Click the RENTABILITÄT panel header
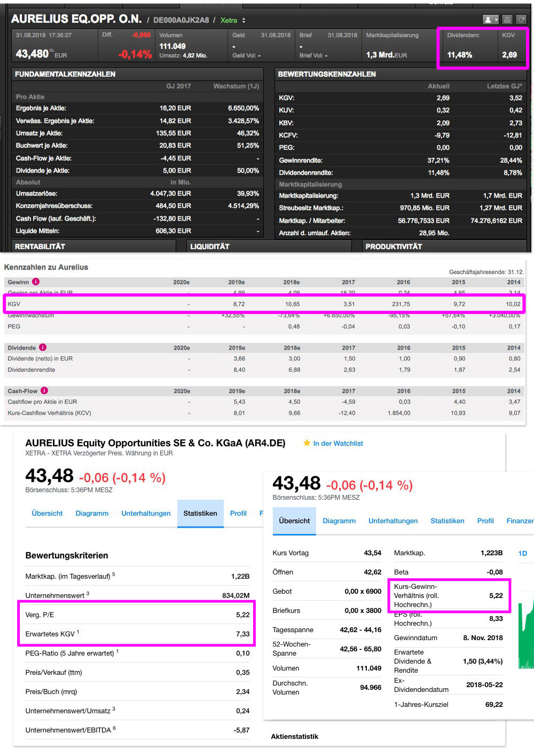 coord(93,246)
